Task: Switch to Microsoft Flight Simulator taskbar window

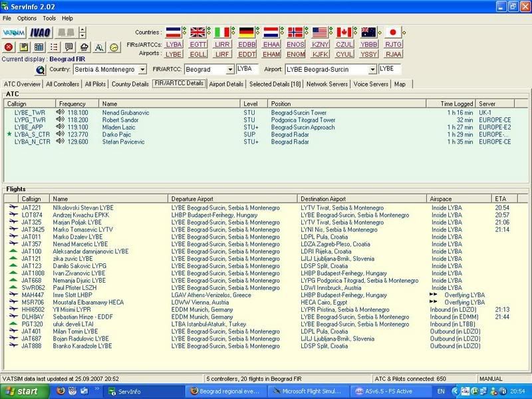Action: pos(308,391)
